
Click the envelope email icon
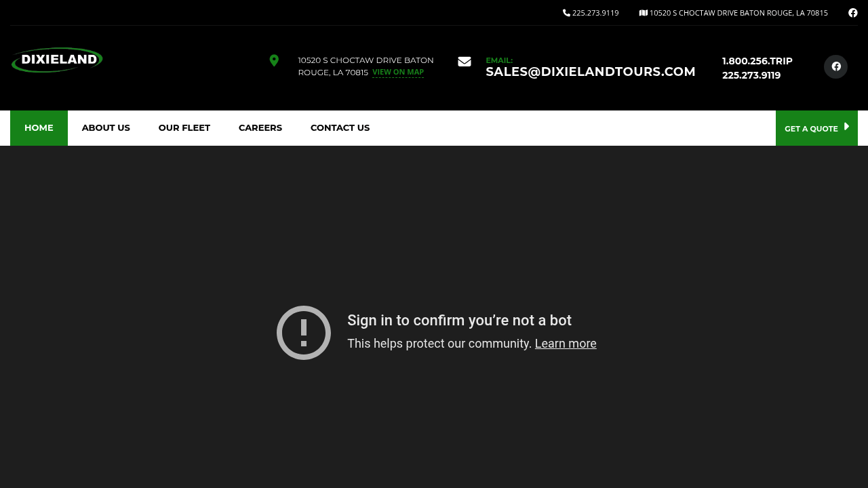tap(465, 62)
